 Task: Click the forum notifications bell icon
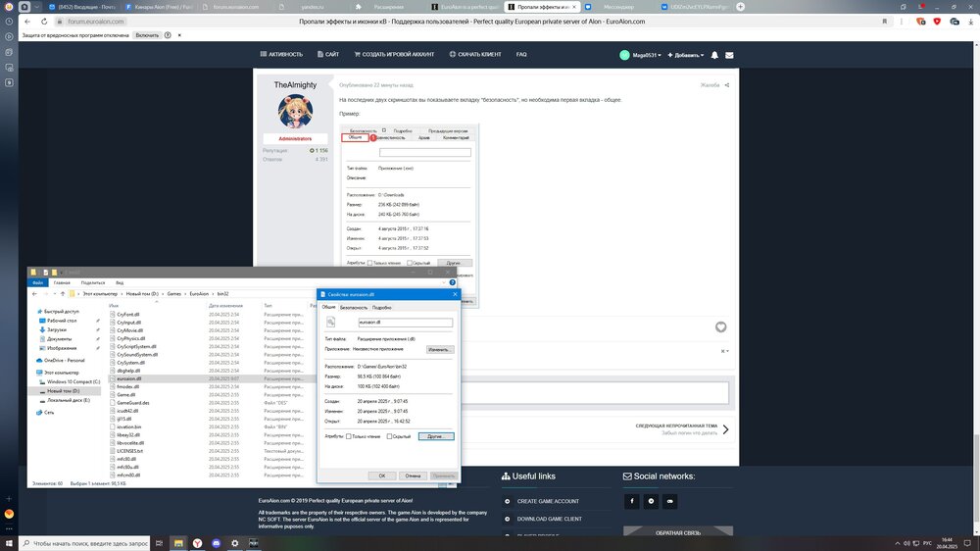(714, 55)
